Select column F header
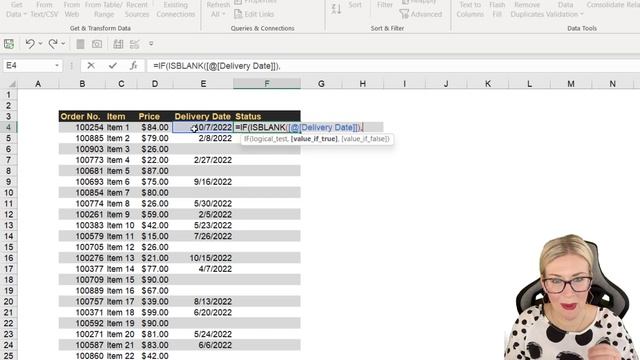Image resolution: width=640 pixels, height=360 pixels. tap(267, 84)
